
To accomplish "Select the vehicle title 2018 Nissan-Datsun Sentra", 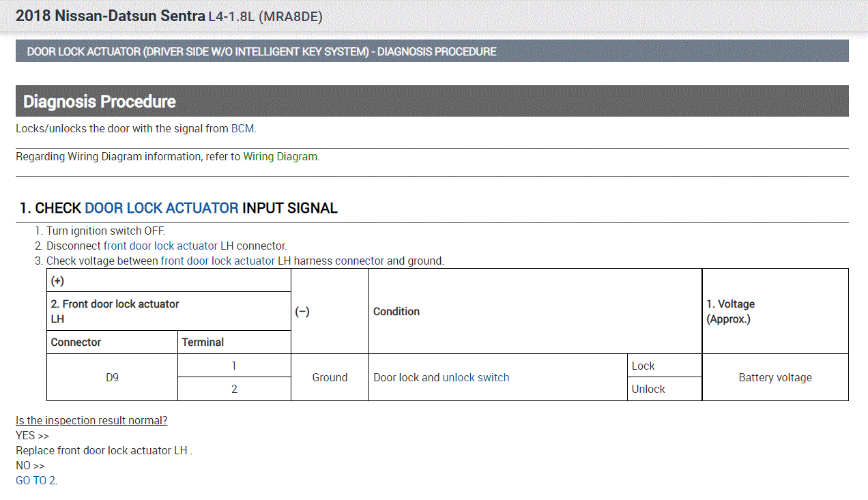I will (111, 16).
